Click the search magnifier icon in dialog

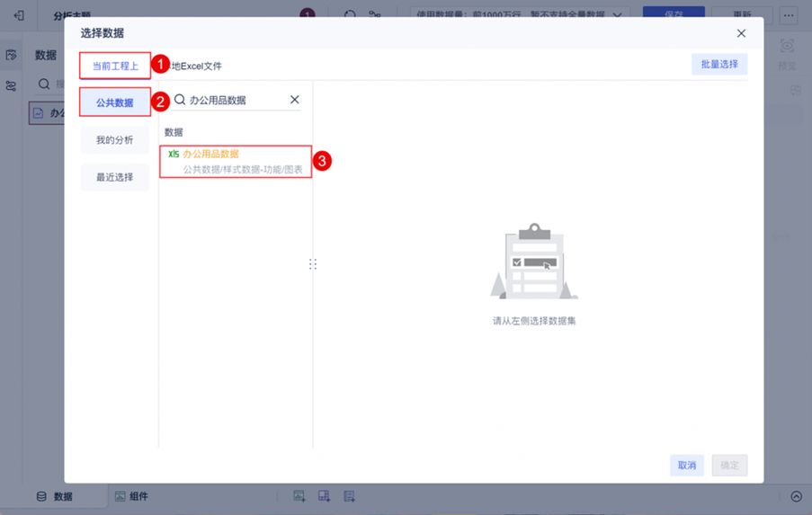coord(180,100)
